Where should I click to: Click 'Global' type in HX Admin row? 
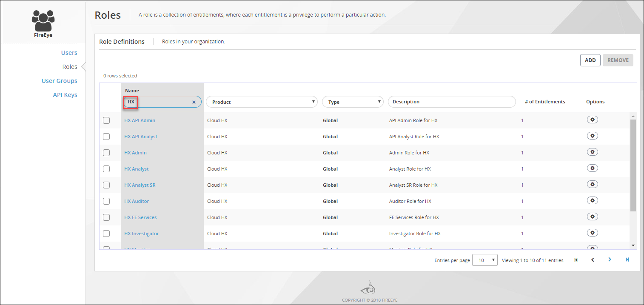coord(330,153)
